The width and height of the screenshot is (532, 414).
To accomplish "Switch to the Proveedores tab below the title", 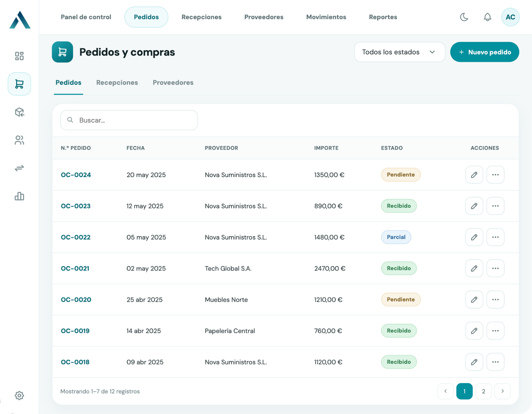I will tap(173, 83).
